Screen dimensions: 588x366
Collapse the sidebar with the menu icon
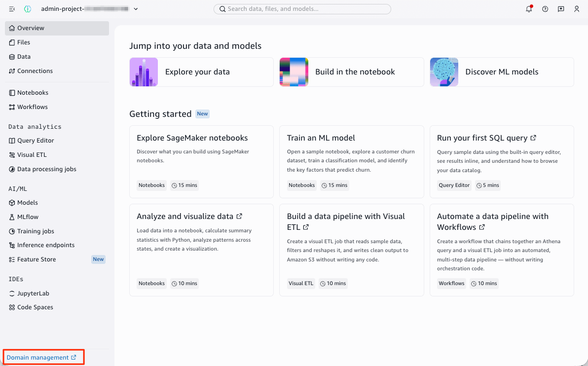(x=12, y=9)
